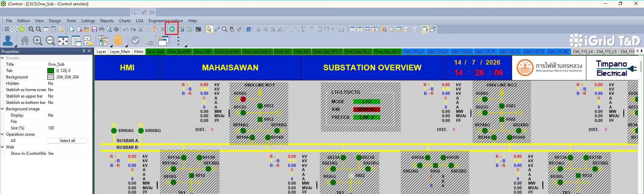
Task: Open the Listings menu
Action: (x=88, y=21)
